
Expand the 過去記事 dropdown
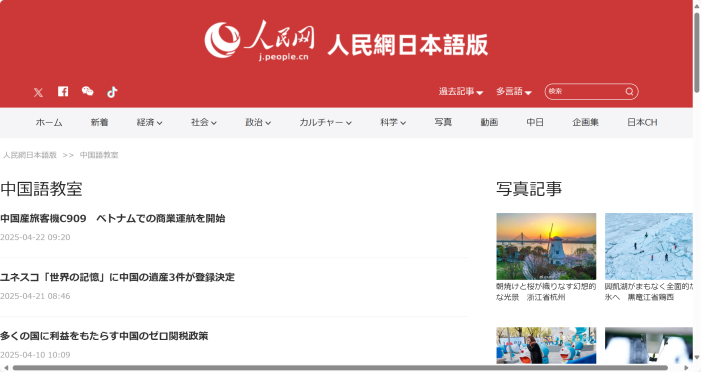tap(461, 92)
